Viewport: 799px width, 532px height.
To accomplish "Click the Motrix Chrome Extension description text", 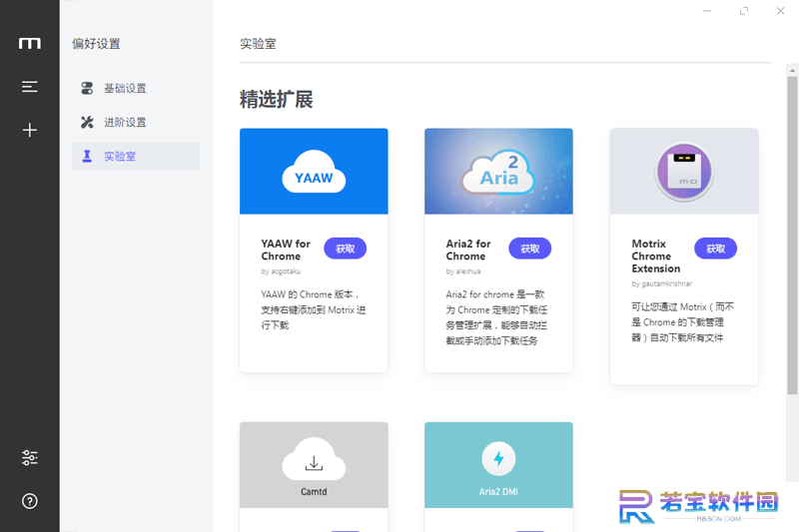I will point(683,322).
